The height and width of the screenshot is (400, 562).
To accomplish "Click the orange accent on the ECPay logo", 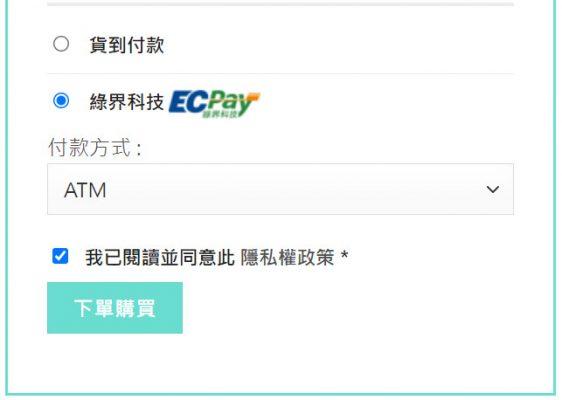I will 253,96.
